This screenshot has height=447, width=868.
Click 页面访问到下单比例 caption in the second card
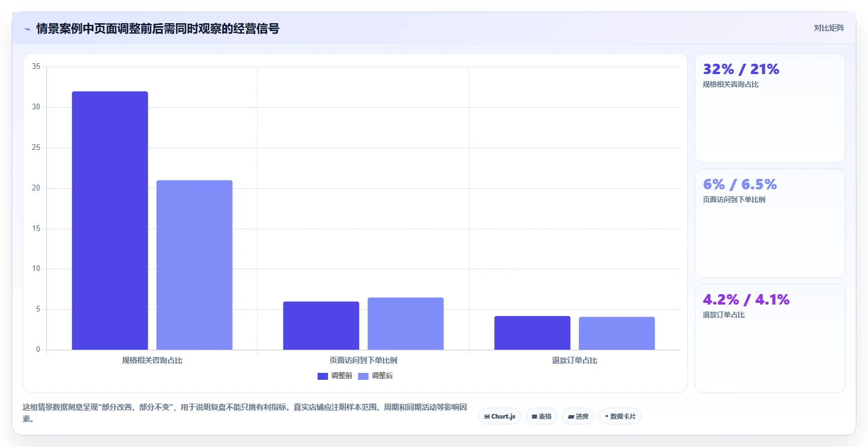pyautogui.click(x=734, y=200)
